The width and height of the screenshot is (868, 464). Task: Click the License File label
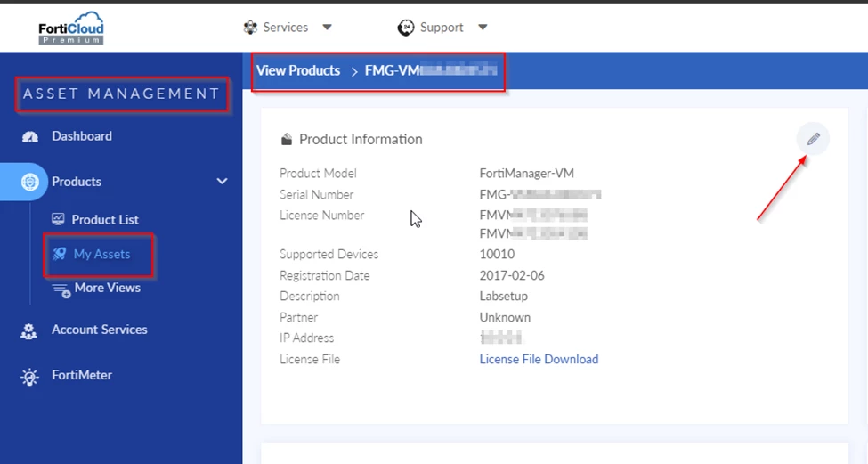click(310, 359)
